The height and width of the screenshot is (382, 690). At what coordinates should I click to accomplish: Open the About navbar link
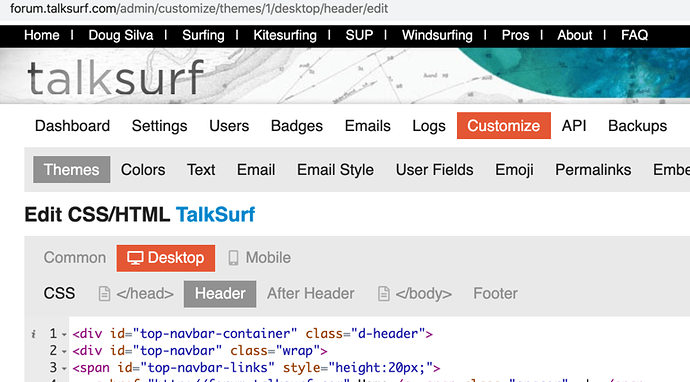(x=575, y=35)
